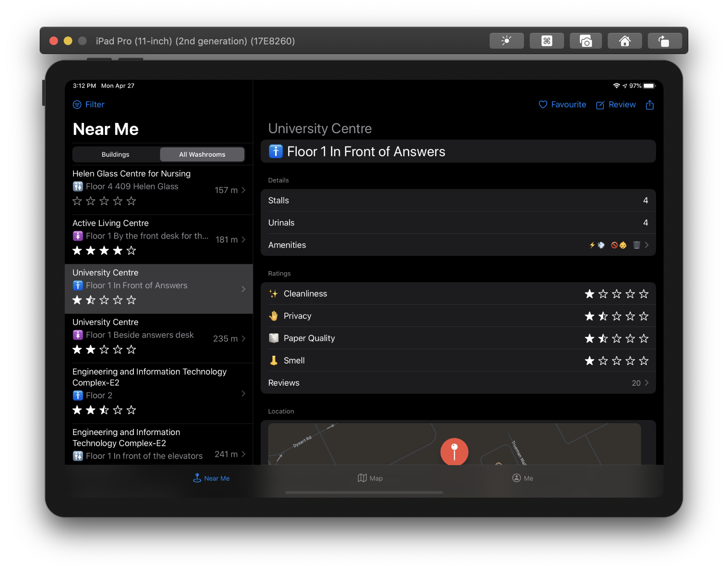This screenshot has height=576, width=728.
Task: Tap the Favourite heart icon
Action: tap(543, 104)
